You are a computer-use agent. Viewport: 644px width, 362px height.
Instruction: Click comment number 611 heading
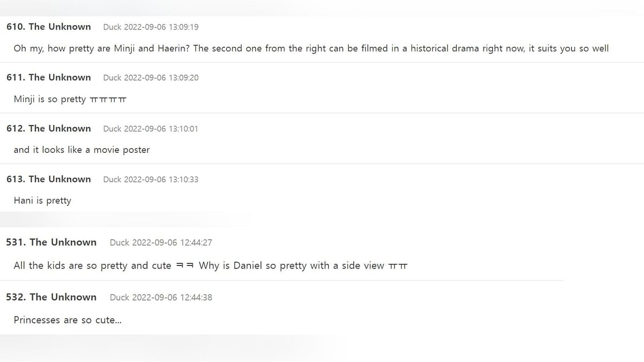pyautogui.click(x=49, y=77)
